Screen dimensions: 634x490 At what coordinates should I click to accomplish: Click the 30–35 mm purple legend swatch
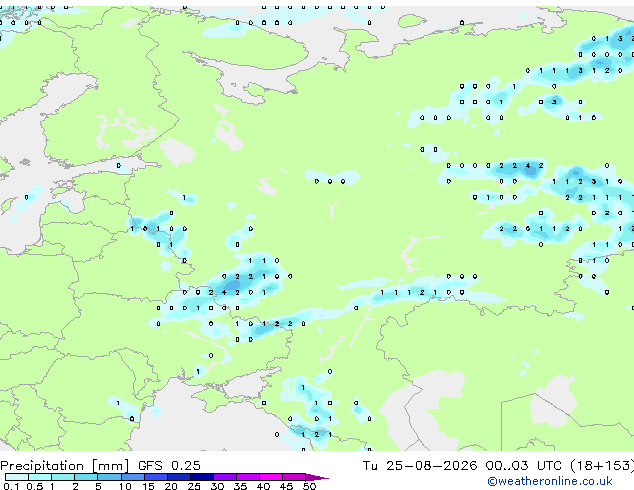coord(224,477)
